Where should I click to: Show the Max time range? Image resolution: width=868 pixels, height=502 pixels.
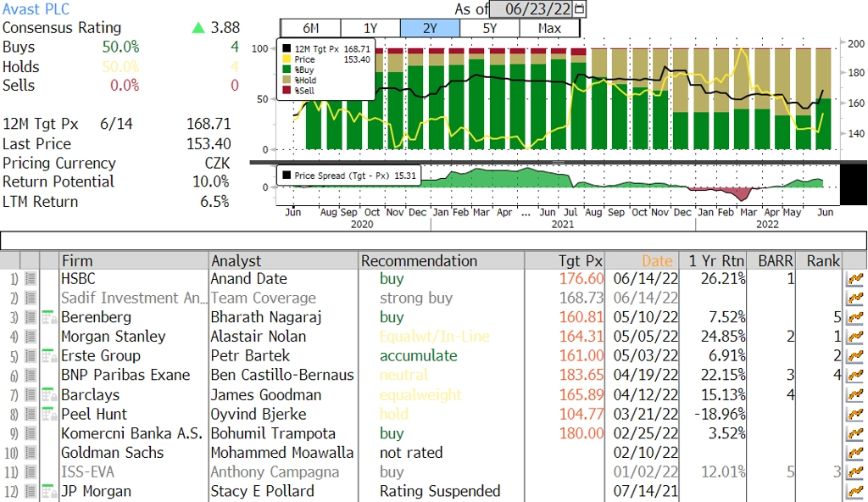(x=549, y=28)
